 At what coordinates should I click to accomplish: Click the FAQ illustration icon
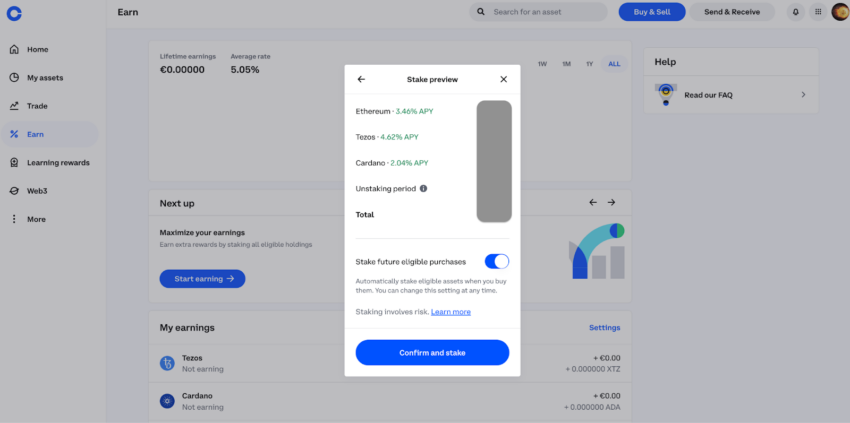pyautogui.click(x=666, y=94)
